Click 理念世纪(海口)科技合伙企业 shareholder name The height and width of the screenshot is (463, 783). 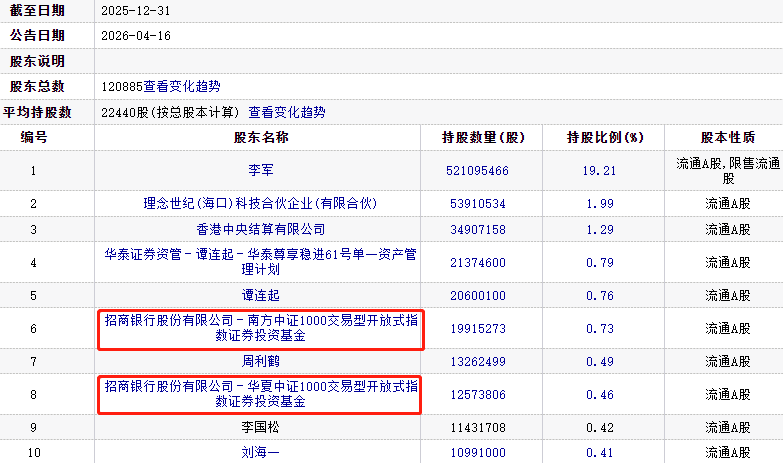click(x=260, y=204)
